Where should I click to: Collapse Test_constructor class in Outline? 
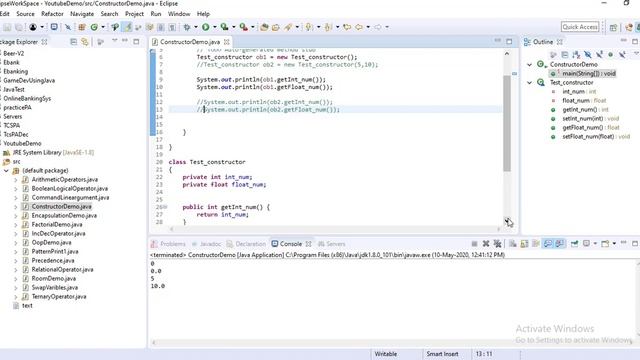tap(530, 82)
